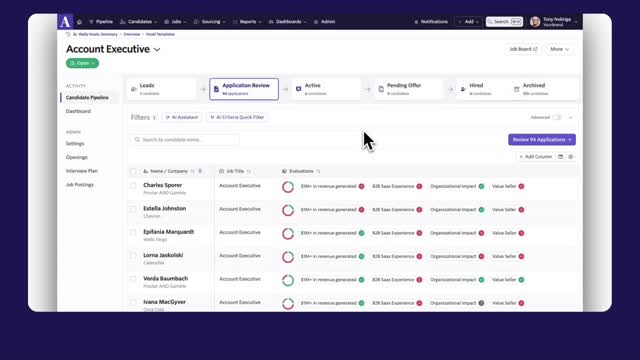Image resolution: width=640 pixels, height=360 pixels.
Task: Open Openings in sidebar
Action: coord(77,157)
